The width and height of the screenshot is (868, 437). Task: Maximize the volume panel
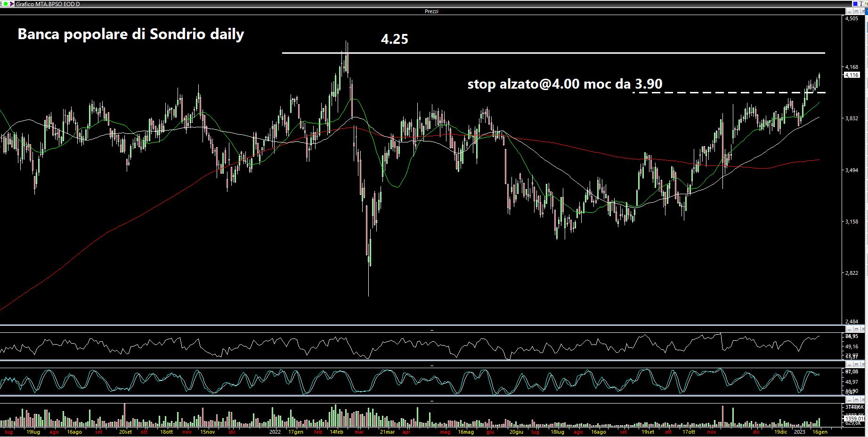pyautogui.click(x=856, y=400)
